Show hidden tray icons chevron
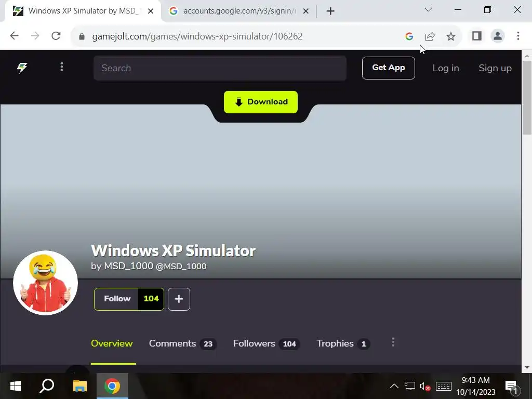Screen dimensions: 532x399 (x=394, y=386)
